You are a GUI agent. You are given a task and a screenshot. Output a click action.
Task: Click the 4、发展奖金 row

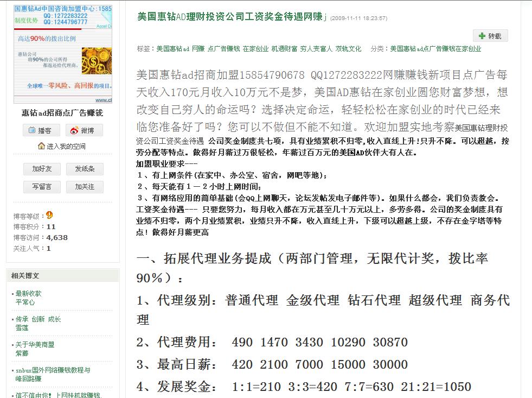[304, 387]
